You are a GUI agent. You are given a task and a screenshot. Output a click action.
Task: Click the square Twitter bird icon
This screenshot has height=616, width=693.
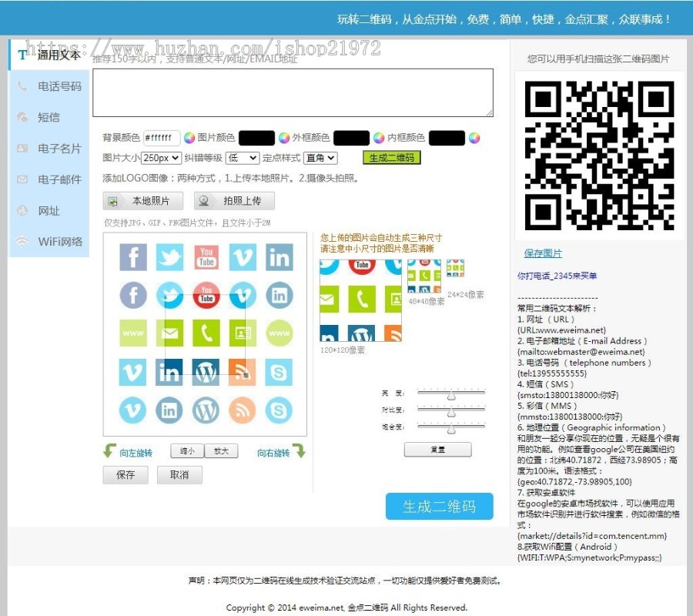tap(169, 256)
